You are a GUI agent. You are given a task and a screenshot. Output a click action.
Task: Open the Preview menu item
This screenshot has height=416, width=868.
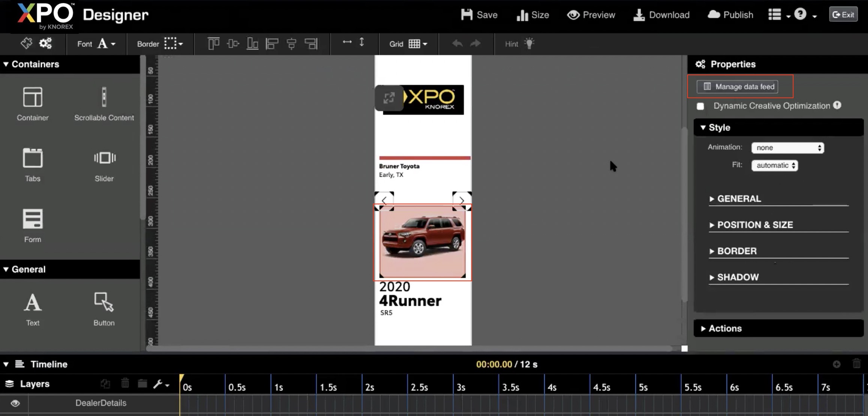[x=591, y=15]
